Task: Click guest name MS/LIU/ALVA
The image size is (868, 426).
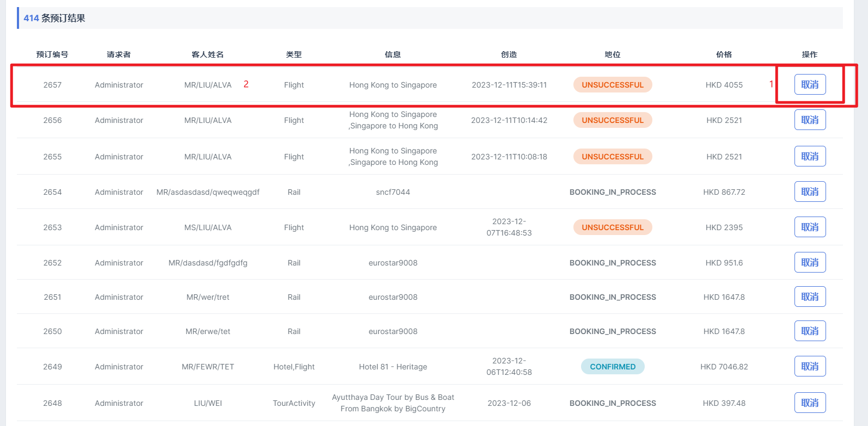Action: point(207,227)
